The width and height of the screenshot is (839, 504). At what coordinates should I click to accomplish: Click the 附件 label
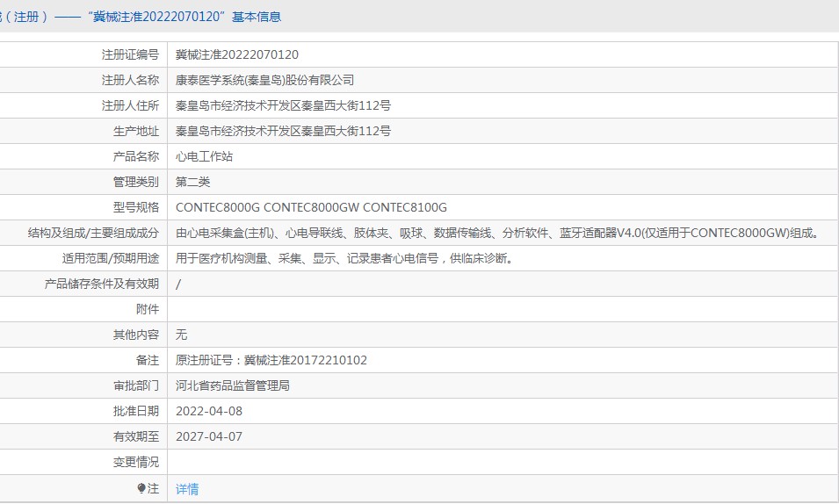pos(148,309)
